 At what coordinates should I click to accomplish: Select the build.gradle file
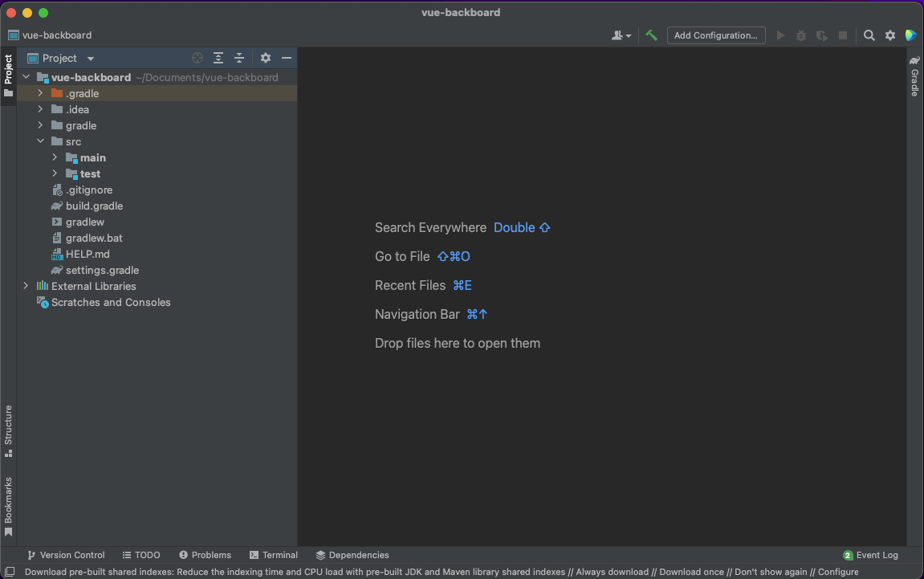pyautogui.click(x=94, y=206)
